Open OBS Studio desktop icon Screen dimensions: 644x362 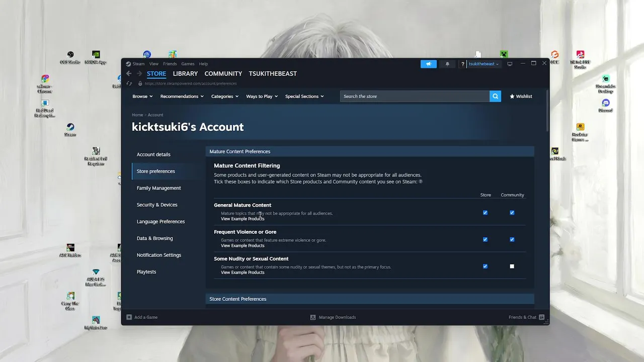tap(70, 57)
